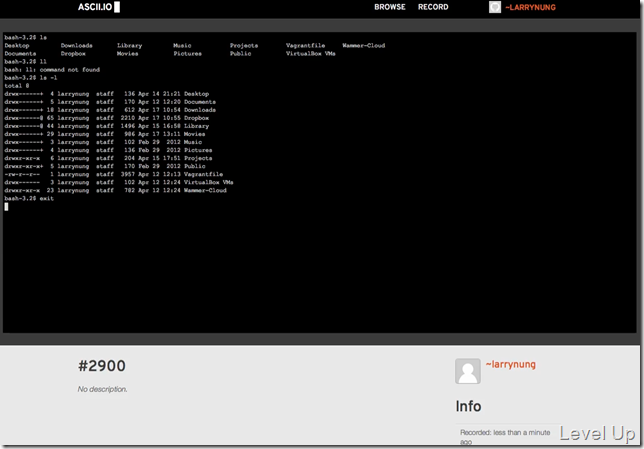
Task: Click the VirtualBox VMs row in ls -l output
Action: [x=119, y=182]
